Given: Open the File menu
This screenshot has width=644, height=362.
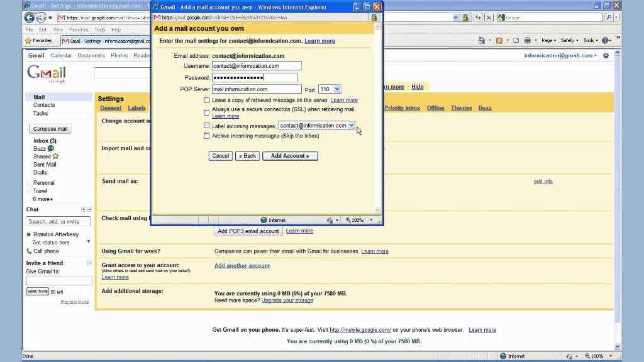Looking at the screenshot, I should click(30, 30).
